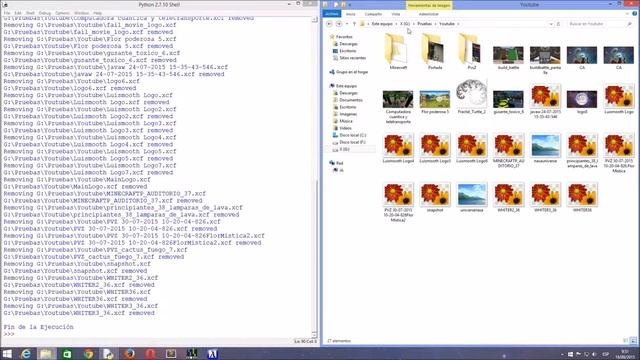Click the Buscar en Youtube search box

coord(599,24)
